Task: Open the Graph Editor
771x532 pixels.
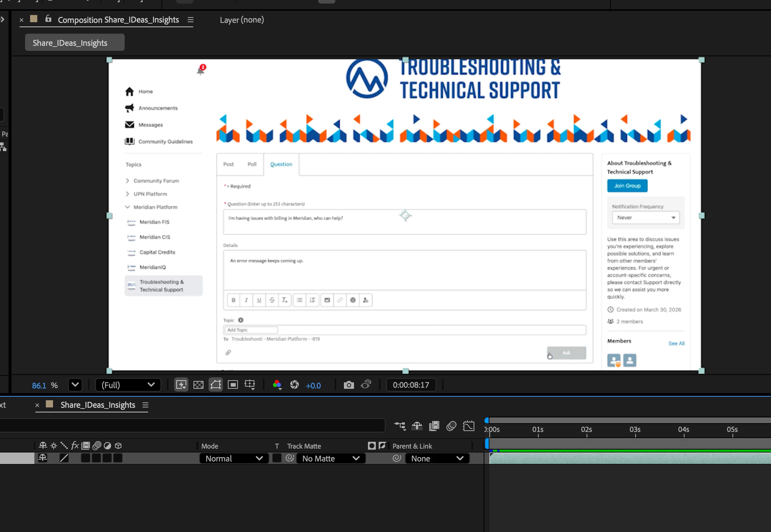Action: (469, 426)
